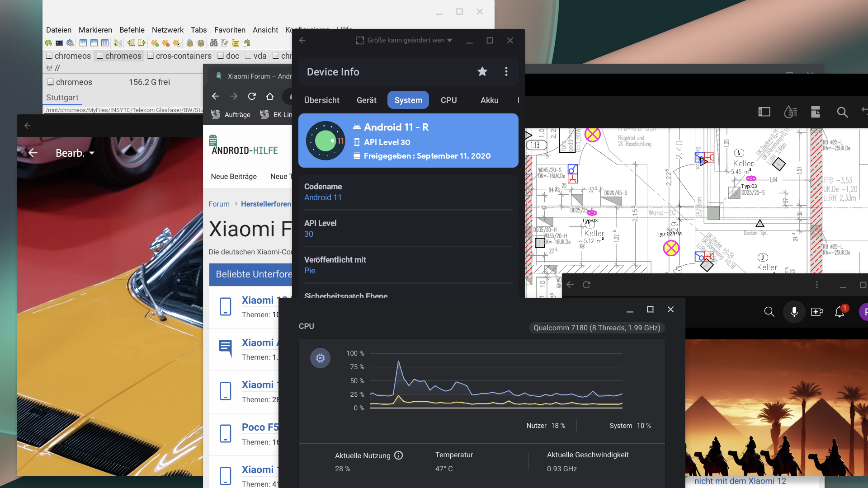868x488 pixels.
Task: Open the Favoriten menu
Action: click(230, 30)
